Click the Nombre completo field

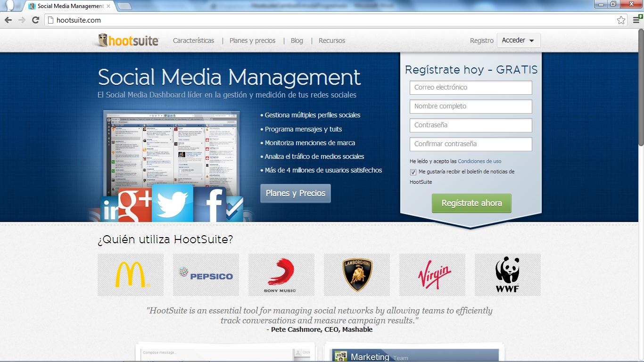pos(471,107)
